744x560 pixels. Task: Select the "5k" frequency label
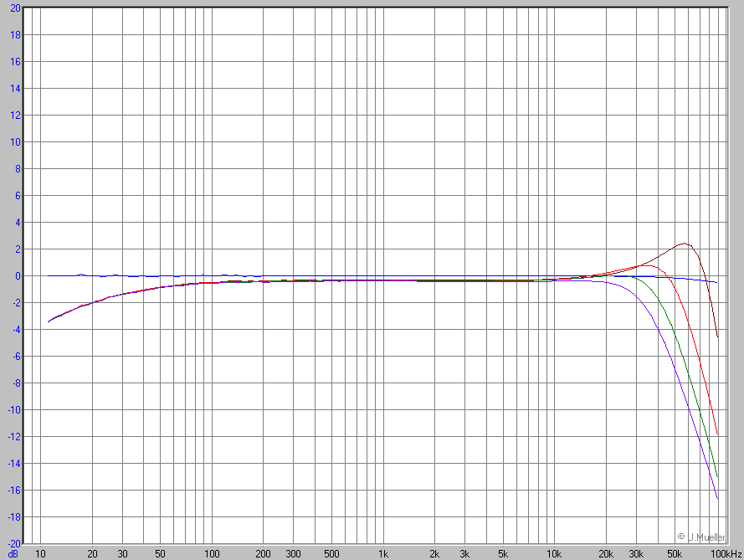(x=503, y=554)
